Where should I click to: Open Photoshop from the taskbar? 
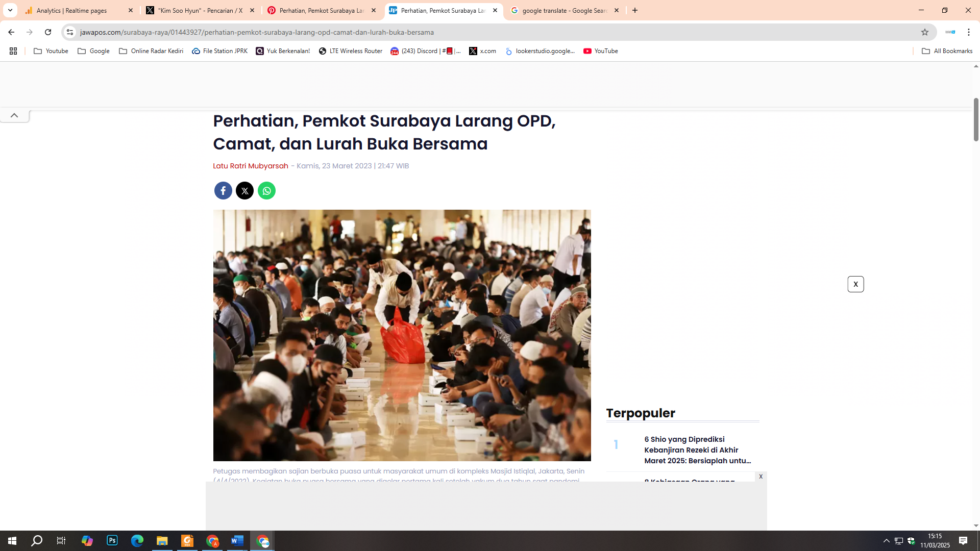click(112, 540)
